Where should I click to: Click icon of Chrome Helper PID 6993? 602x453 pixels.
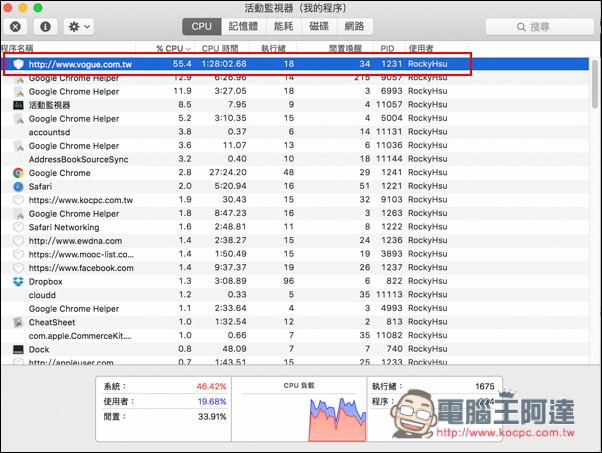tap(18, 91)
